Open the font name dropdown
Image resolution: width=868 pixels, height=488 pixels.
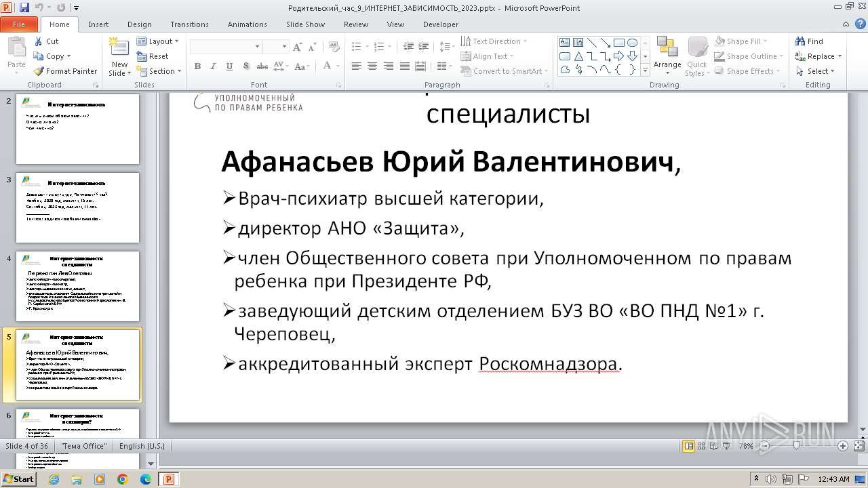click(x=257, y=47)
